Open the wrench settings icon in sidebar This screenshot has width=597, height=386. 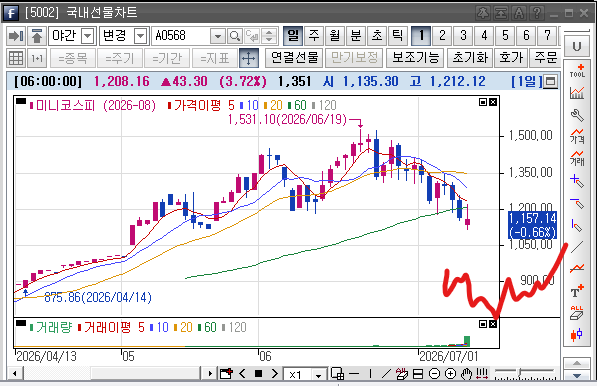pos(577,115)
